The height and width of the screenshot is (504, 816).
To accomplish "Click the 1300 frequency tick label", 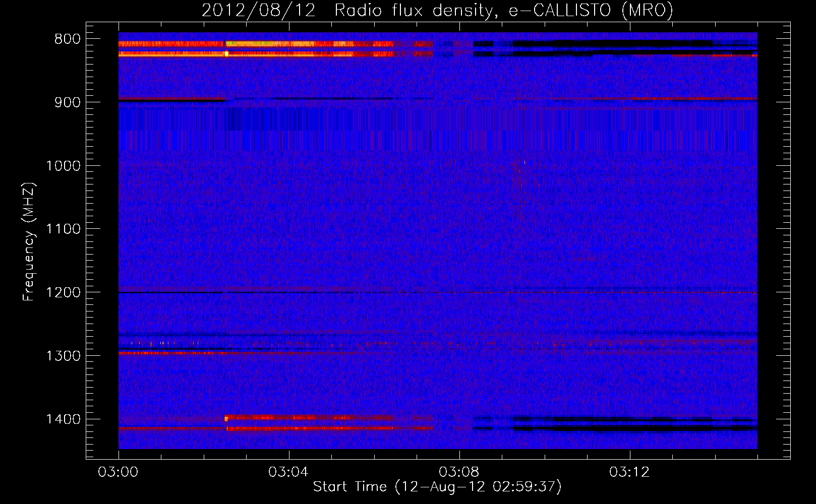I will pyautogui.click(x=63, y=356).
